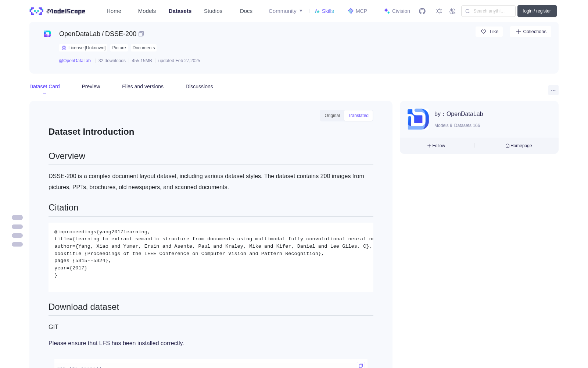
Task: Copy the git lfs install code
Action: (361, 365)
